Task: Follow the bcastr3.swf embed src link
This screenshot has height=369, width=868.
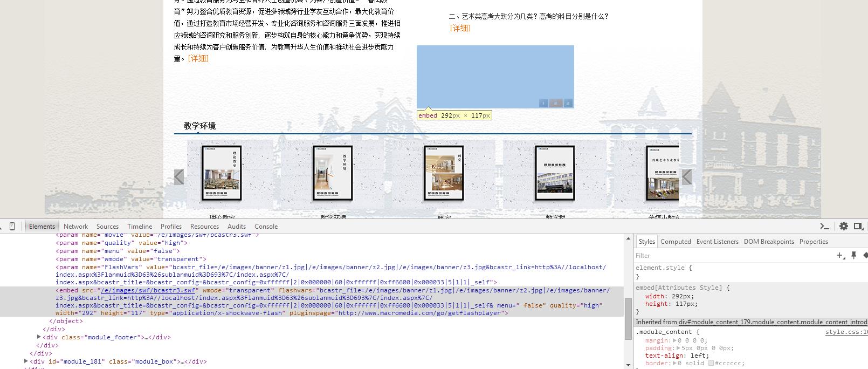Action: 148,290
